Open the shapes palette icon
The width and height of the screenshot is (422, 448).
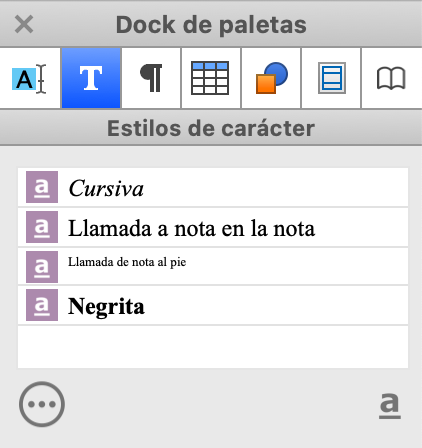(271, 78)
